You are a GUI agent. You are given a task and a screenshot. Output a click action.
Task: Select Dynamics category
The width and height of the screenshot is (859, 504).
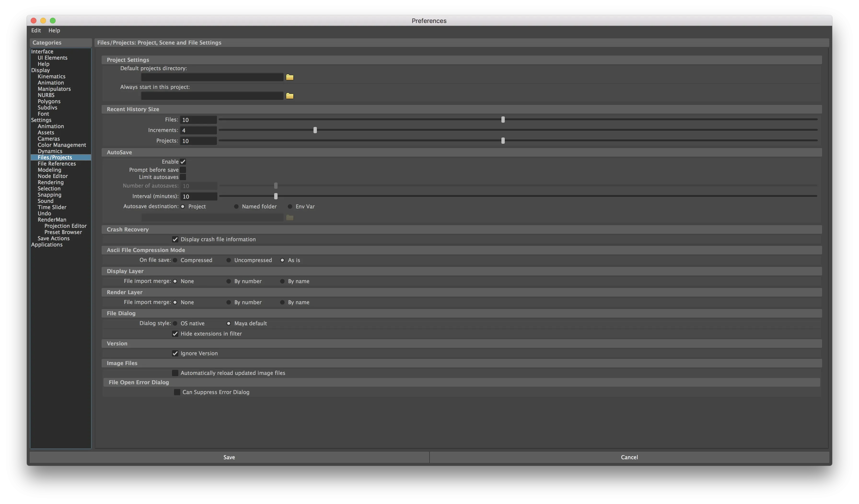(50, 151)
